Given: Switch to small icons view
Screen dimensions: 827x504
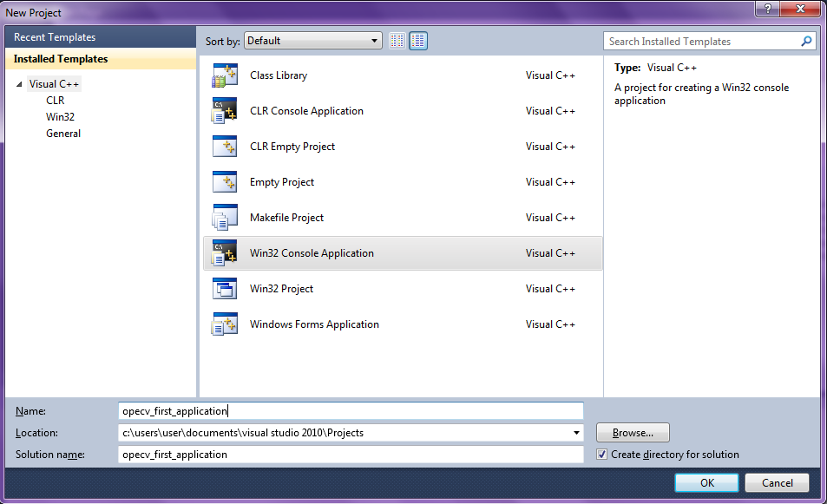Looking at the screenshot, I should click(x=397, y=41).
